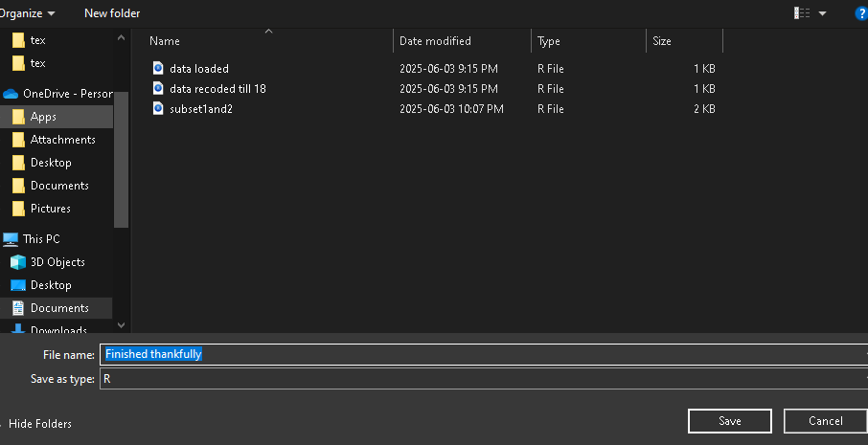Select the file subset1and2
Viewport: 868px width, 445px height.
(201, 109)
